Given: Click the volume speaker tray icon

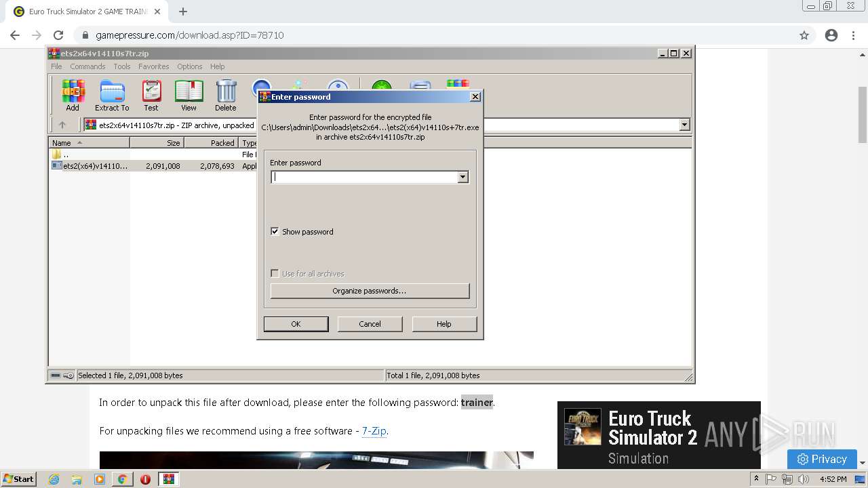Looking at the screenshot, I should [x=804, y=479].
